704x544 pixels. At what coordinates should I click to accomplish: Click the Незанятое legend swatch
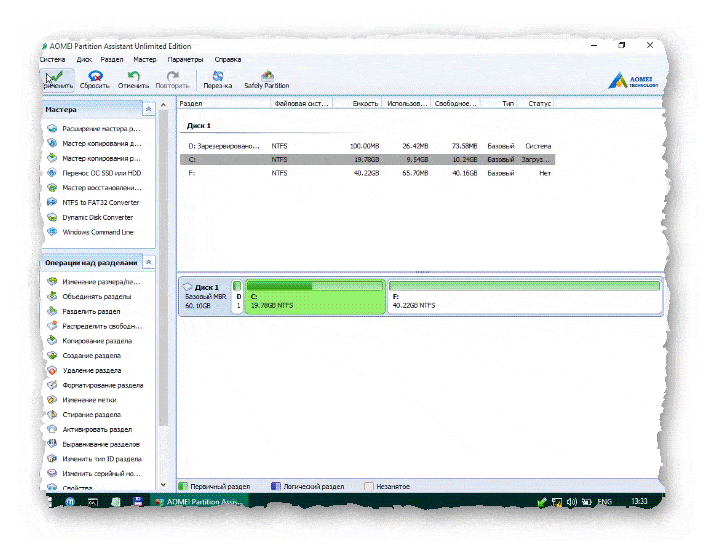click(369, 486)
